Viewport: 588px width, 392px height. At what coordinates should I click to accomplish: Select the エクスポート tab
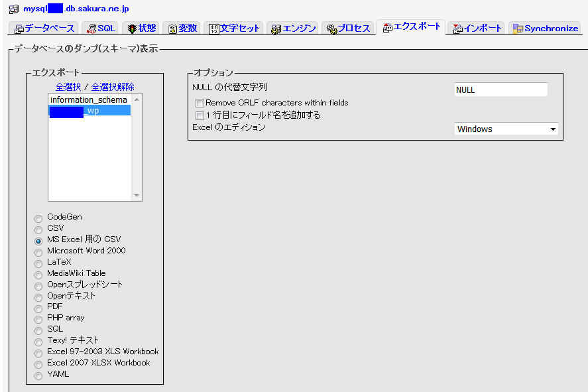[x=411, y=27]
